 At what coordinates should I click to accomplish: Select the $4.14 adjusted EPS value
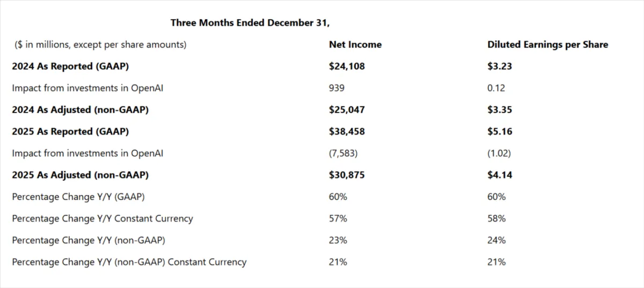pos(500,175)
